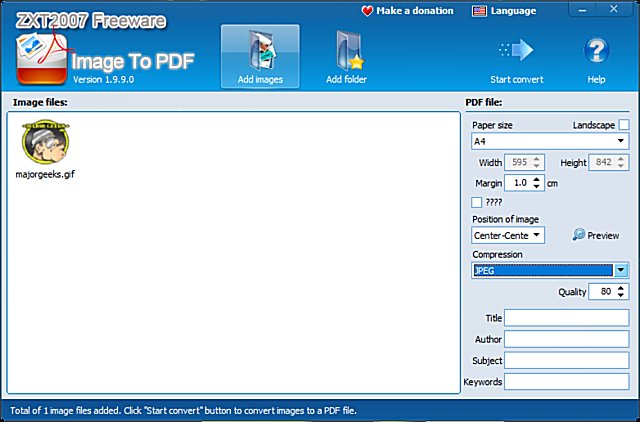Click the Title input field
This screenshot has width=640, height=422.
[567, 318]
